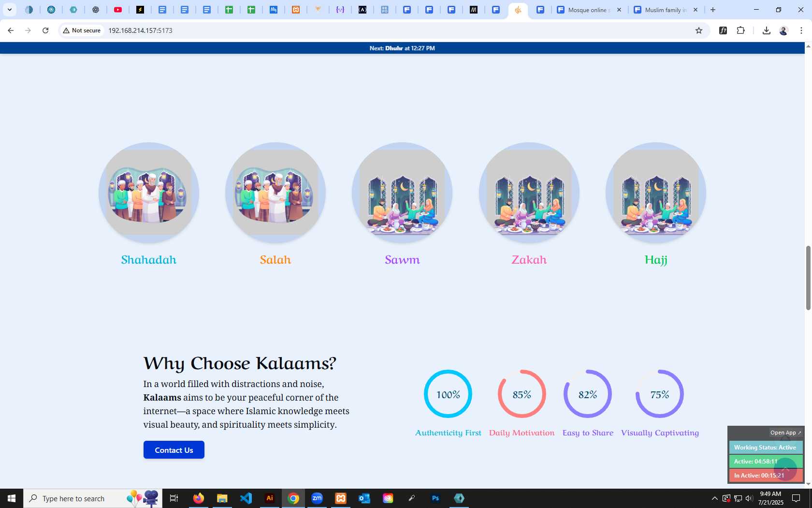
Task: Click the 82% Easy to Share progress ring
Action: tap(588, 394)
